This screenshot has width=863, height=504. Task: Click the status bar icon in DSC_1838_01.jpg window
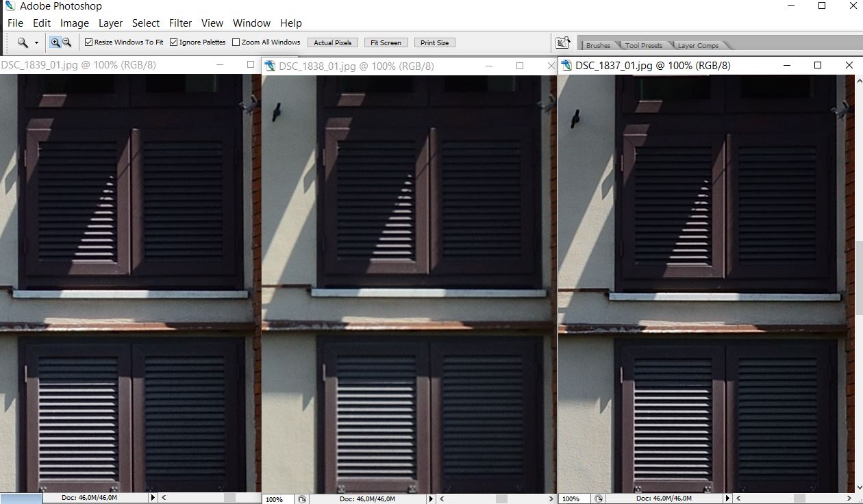click(303, 499)
